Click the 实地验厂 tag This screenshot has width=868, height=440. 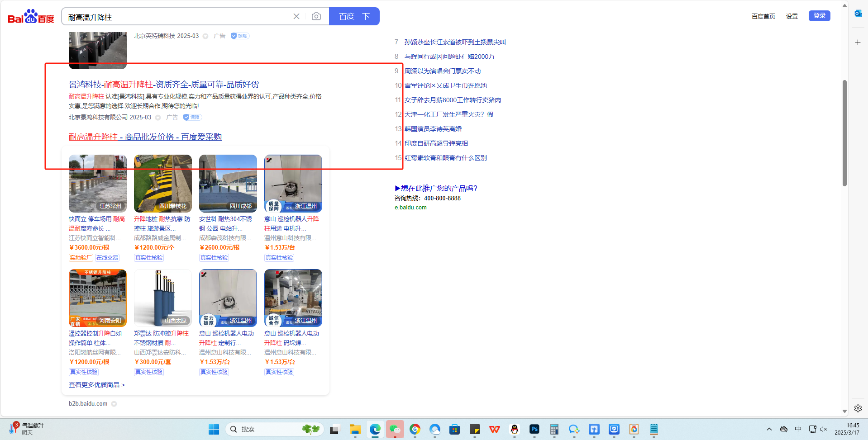point(81,258)
